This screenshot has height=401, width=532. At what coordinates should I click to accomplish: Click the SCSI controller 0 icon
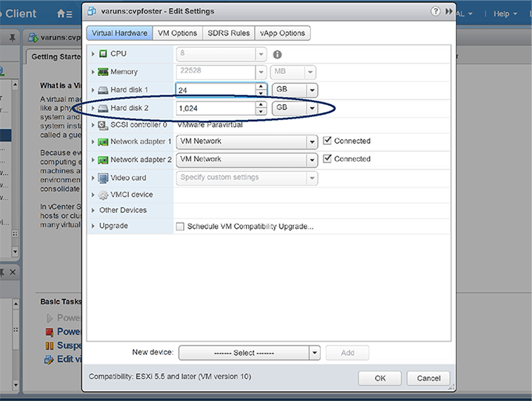pyautogui.click(x=103, y=125)
